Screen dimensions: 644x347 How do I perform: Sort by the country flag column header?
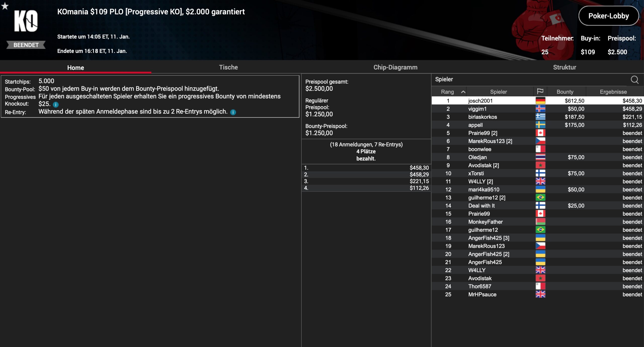[x=540, y=91]
